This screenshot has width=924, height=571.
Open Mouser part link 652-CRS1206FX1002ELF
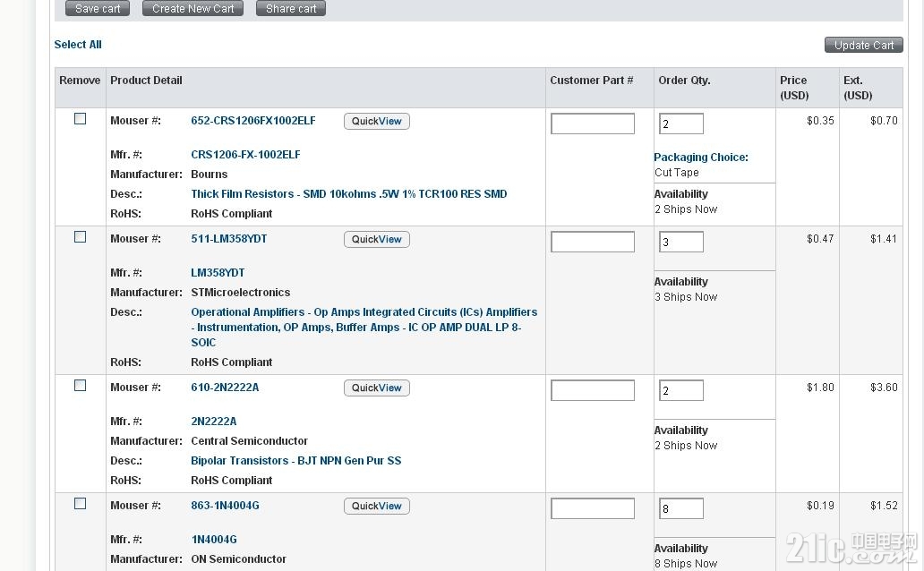pyautogui.click(x=253, y=121)
